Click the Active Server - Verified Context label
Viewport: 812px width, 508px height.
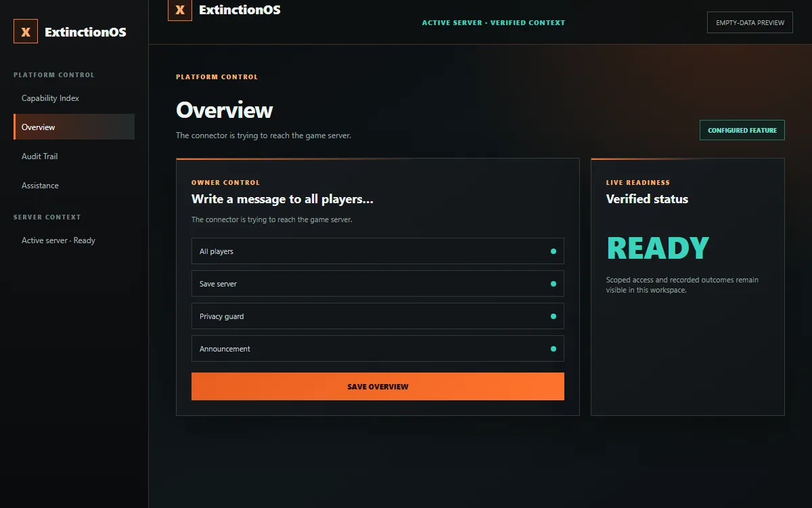(x=493, y=22)
